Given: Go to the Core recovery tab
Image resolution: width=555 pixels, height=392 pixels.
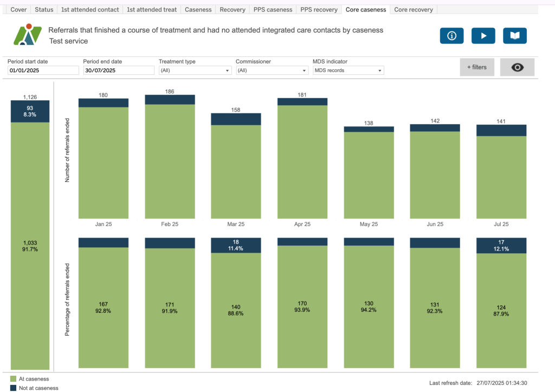Looking at the screenshot, I should tap(413, 10).
